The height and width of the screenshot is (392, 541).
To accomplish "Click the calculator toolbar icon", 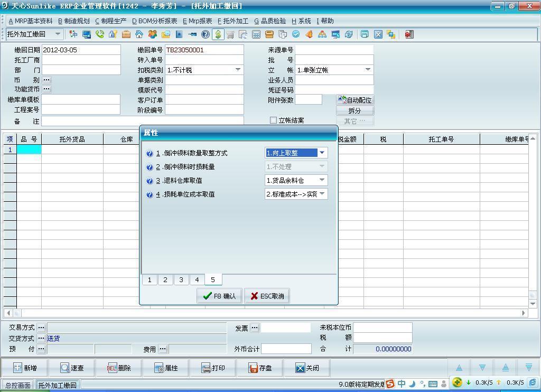I will (256, 34).
